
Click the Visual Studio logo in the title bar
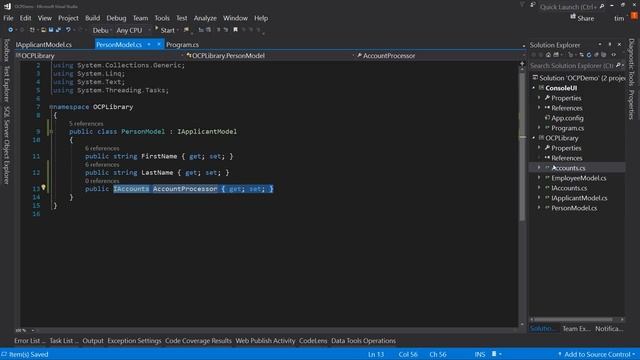(x=7, y=6)
